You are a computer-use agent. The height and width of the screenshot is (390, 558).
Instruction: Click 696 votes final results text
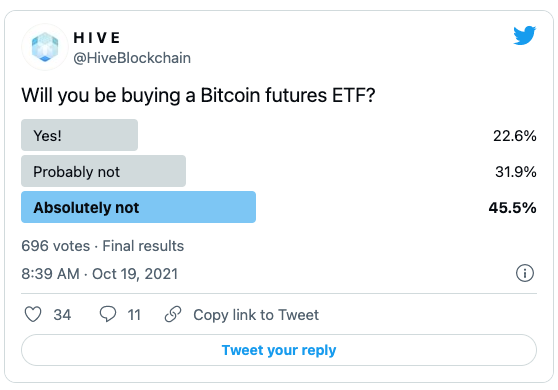click(102, 246)
